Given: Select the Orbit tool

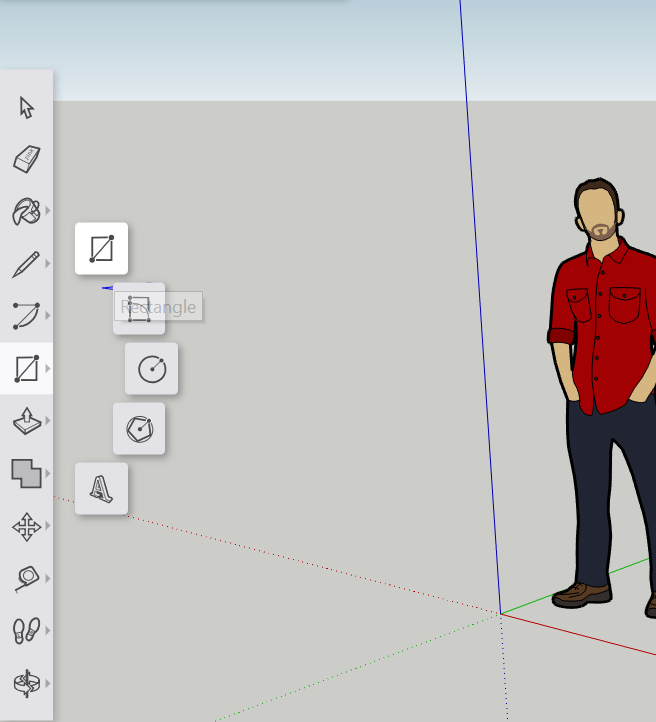Looking at the screenshot, I should pos(26,683).
